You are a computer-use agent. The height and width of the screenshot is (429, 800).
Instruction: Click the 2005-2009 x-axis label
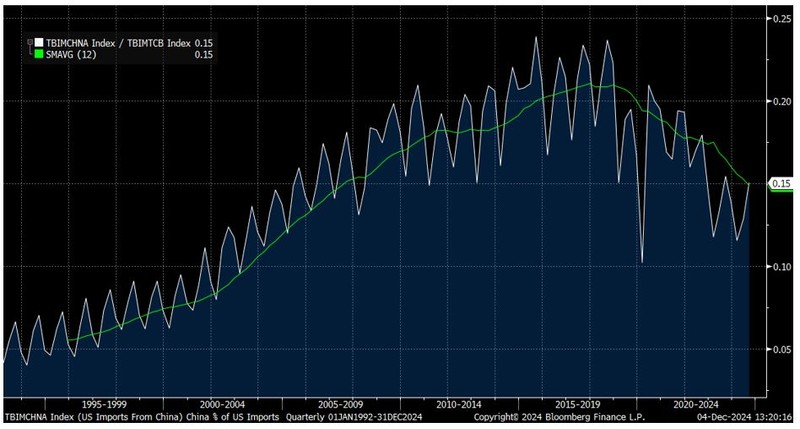[340, 406]
